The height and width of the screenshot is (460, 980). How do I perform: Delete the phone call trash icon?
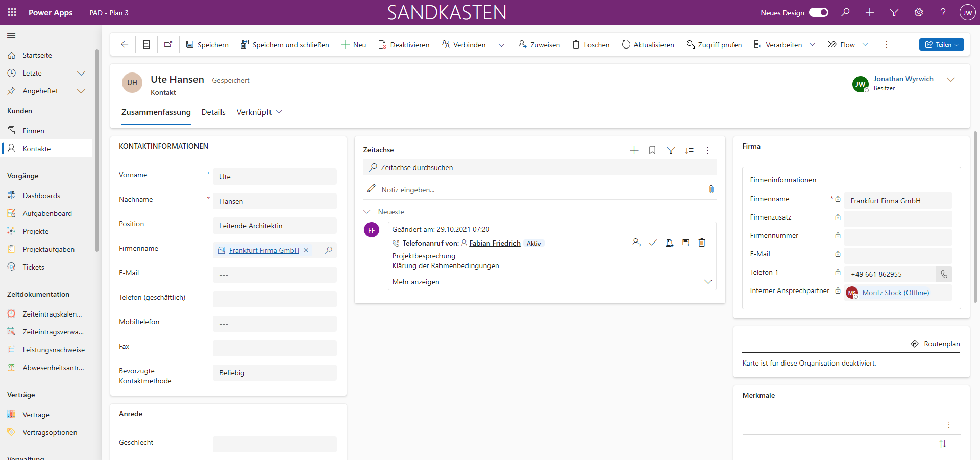[702, 243]
